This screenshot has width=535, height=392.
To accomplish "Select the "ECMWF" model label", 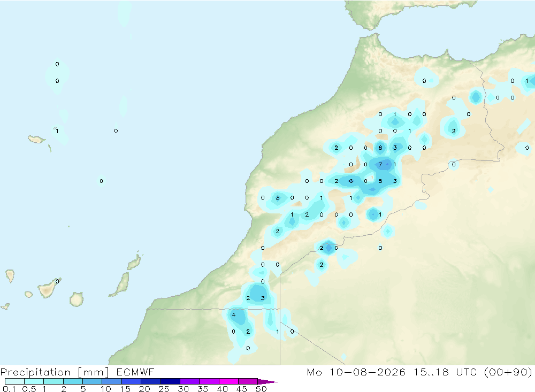I will pos(135,372).
